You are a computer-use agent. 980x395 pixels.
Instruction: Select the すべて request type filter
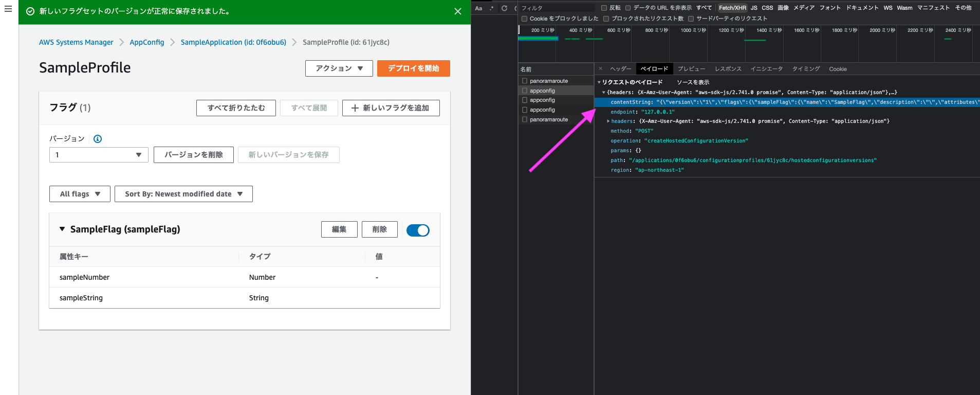[x=704, y=8]
